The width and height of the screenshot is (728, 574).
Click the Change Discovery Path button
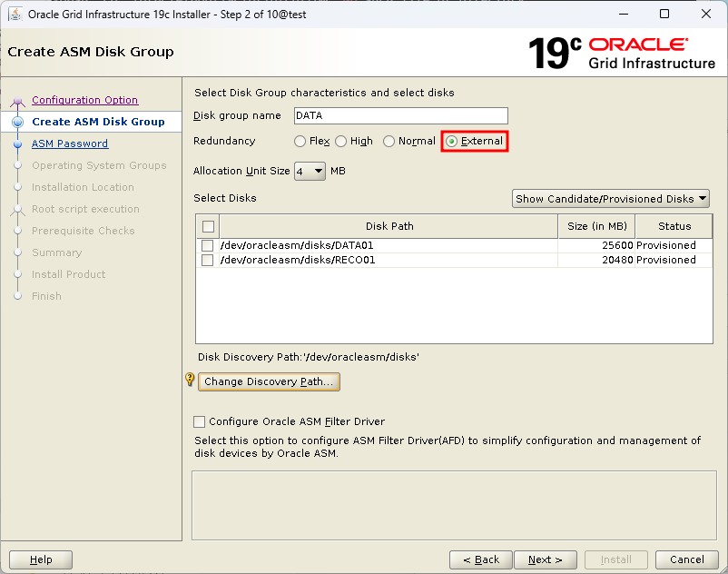[269, 381]
